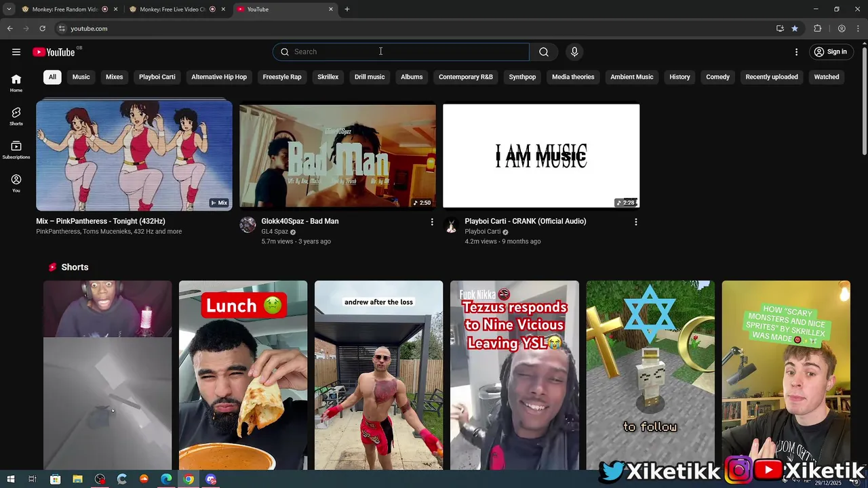868x488 pixels.
Task: Select the Skrillex filter chip
Action: point(328,77)
